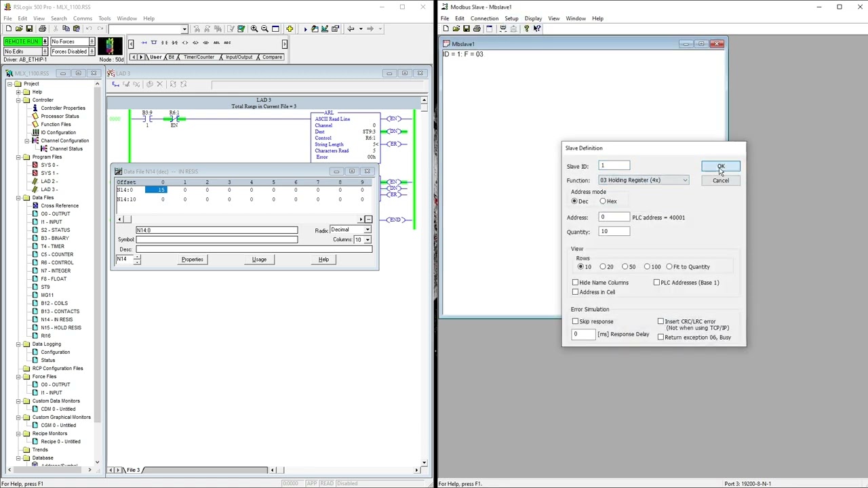Click New document icon in Modbus Slave

click(x=446, y=28)
